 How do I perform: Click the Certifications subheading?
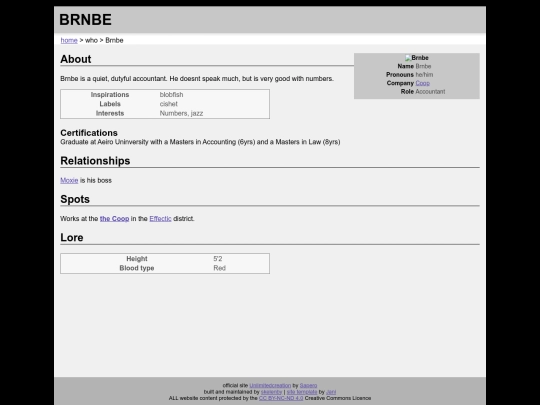89,133
